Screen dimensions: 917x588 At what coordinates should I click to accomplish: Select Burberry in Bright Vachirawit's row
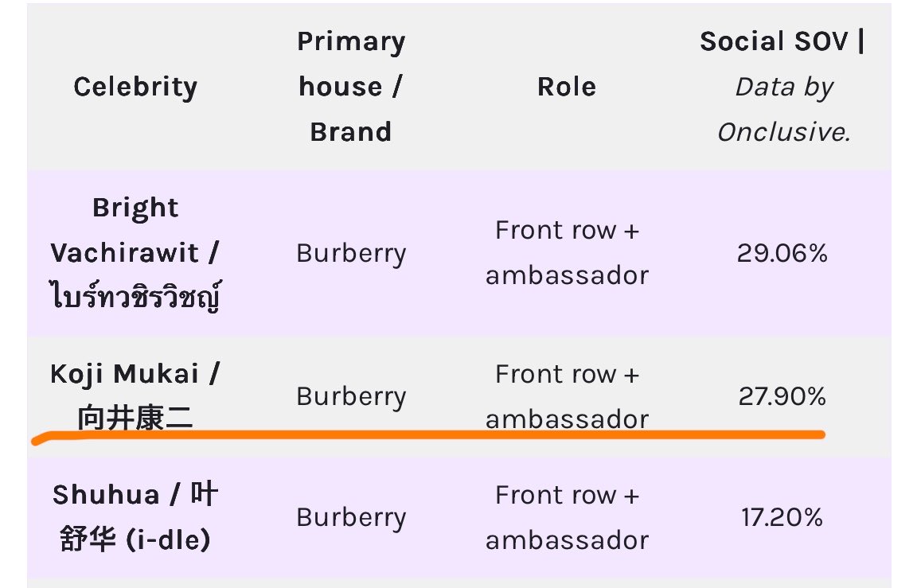pyautogui.click(x=351, y=254)
